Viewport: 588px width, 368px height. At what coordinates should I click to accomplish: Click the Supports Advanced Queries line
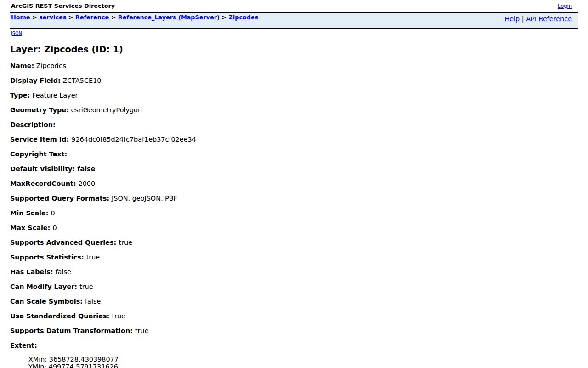(x=71, y=242)
